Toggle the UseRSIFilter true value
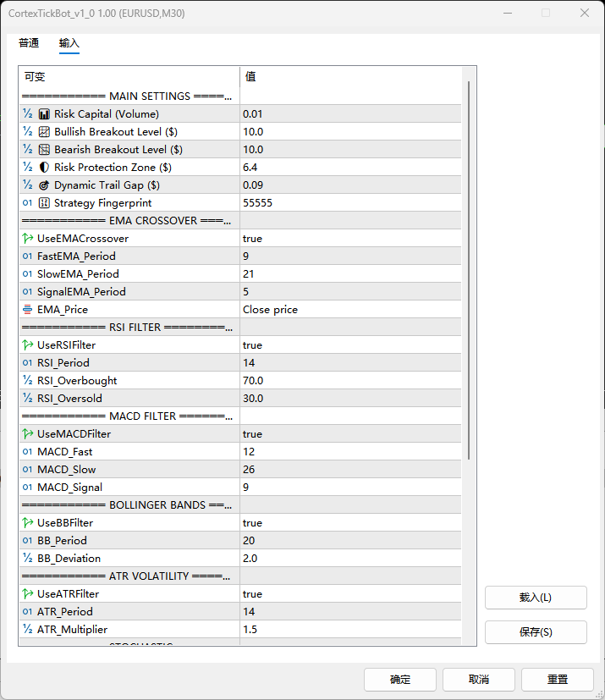The width and height of the screenshot is (605, 700). [x=252, y=345]
